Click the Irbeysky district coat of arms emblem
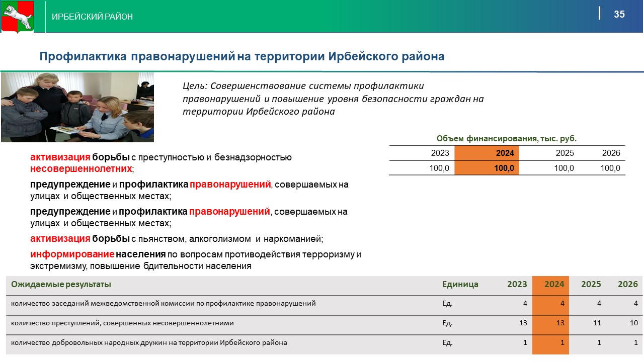Screen dimensions: 644x362 pos(17,17)
